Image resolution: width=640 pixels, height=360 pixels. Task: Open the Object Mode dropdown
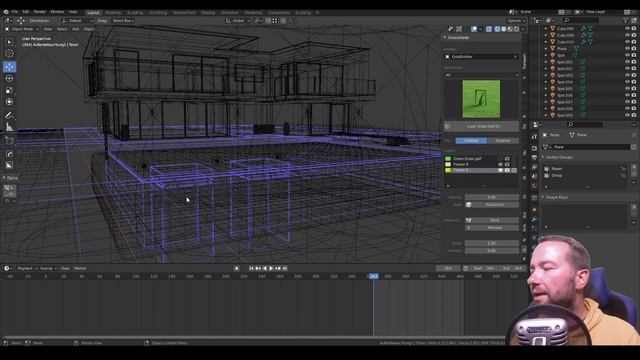[22, 29]
